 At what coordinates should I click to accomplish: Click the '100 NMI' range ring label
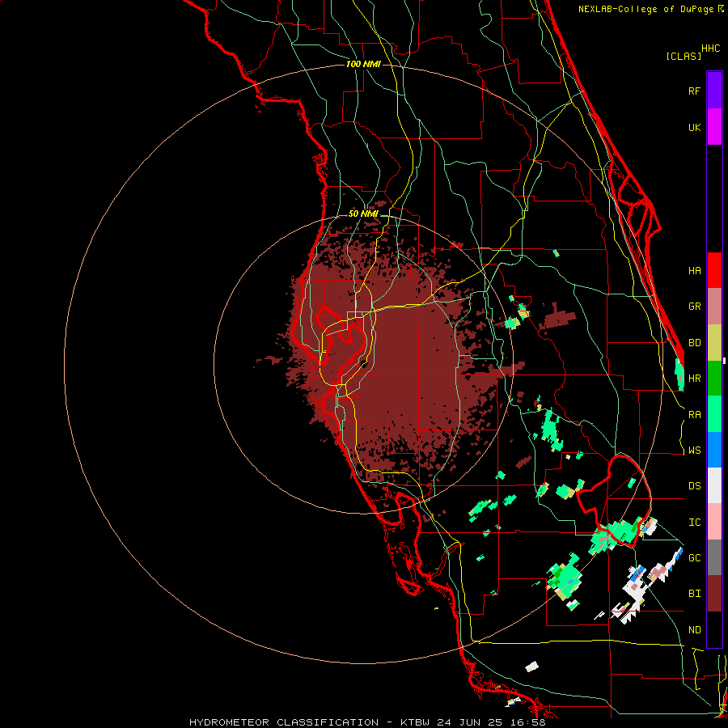pyautogui.click(x=363, y=64)
